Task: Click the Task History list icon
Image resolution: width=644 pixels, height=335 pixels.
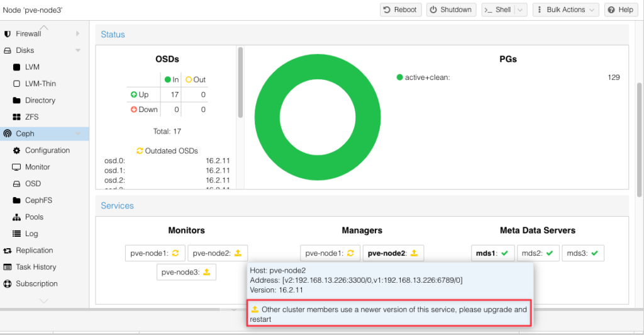Action: coord(8,267)
